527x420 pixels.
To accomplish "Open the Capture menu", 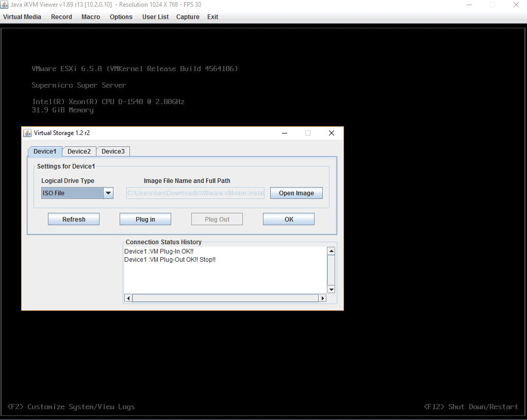I will (188, 17).
